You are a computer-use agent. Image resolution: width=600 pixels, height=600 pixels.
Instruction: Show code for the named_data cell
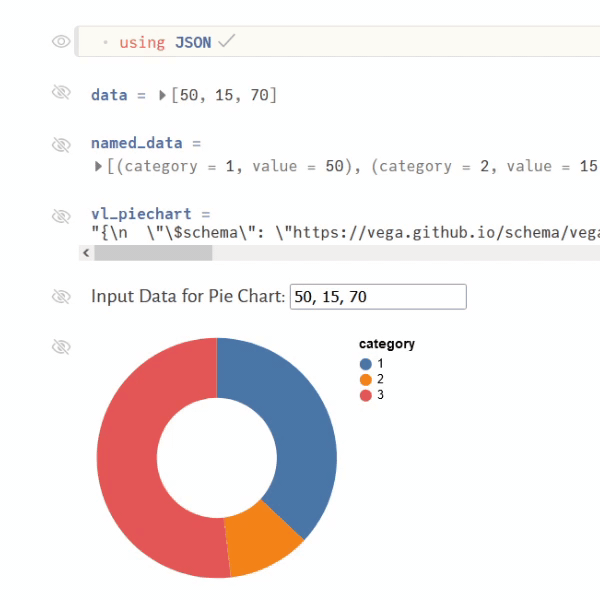pos(61,145)
